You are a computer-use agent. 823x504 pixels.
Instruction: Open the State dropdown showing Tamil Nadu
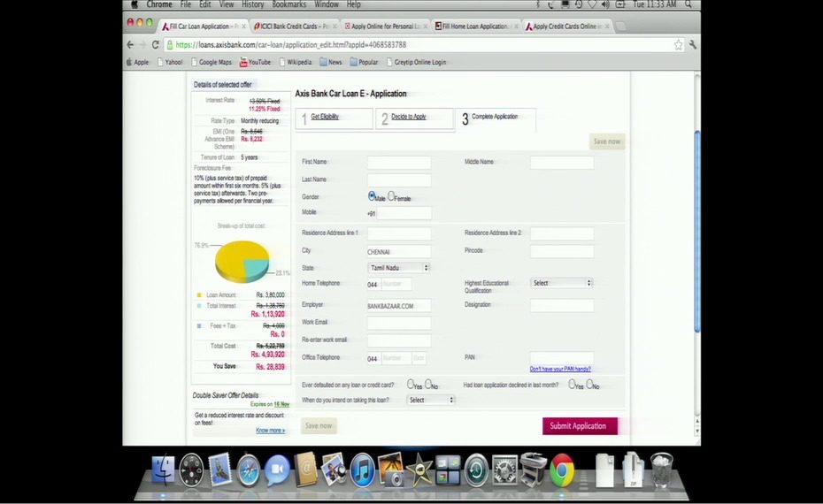[398, 267]
